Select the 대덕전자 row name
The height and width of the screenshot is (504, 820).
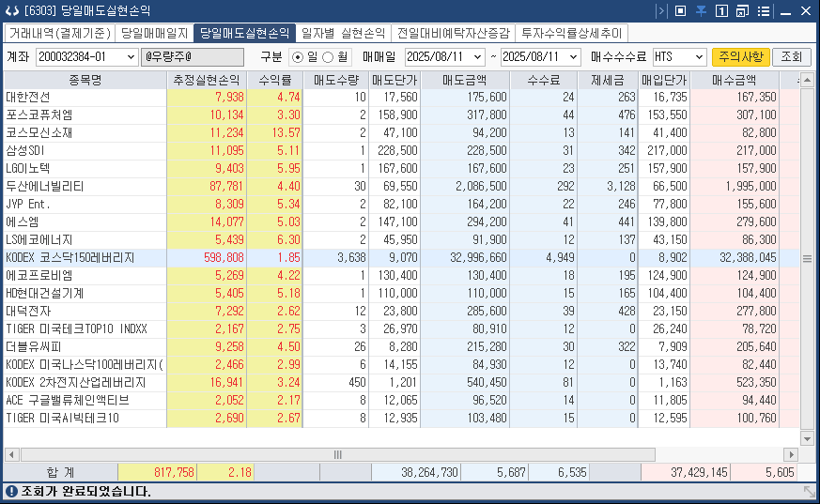28,311
